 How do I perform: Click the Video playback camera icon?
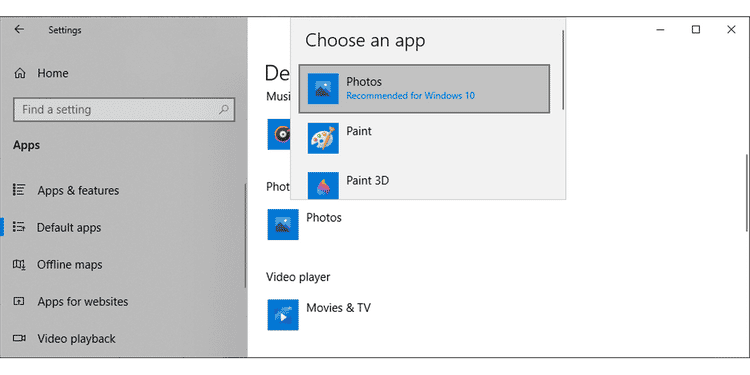[x=19, y=338]
